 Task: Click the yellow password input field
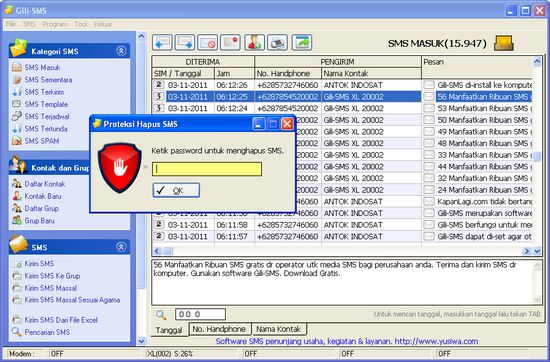coord(207,169)
